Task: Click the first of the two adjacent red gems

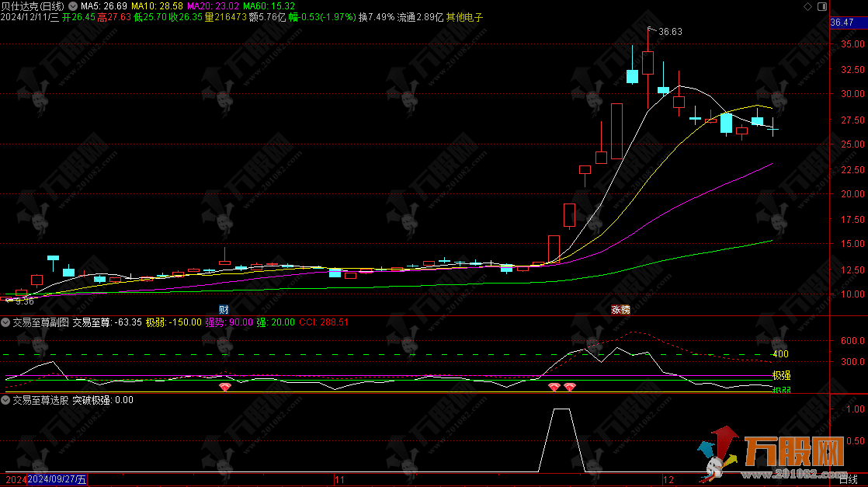Action: coord(554,387)
